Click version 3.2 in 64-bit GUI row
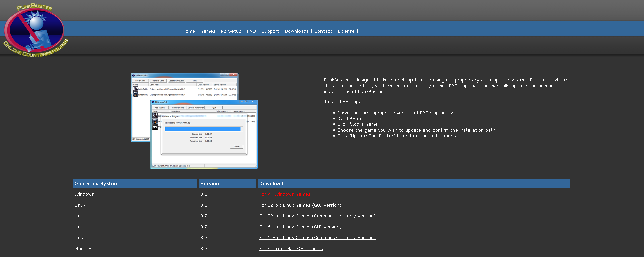 pos(204,227)
